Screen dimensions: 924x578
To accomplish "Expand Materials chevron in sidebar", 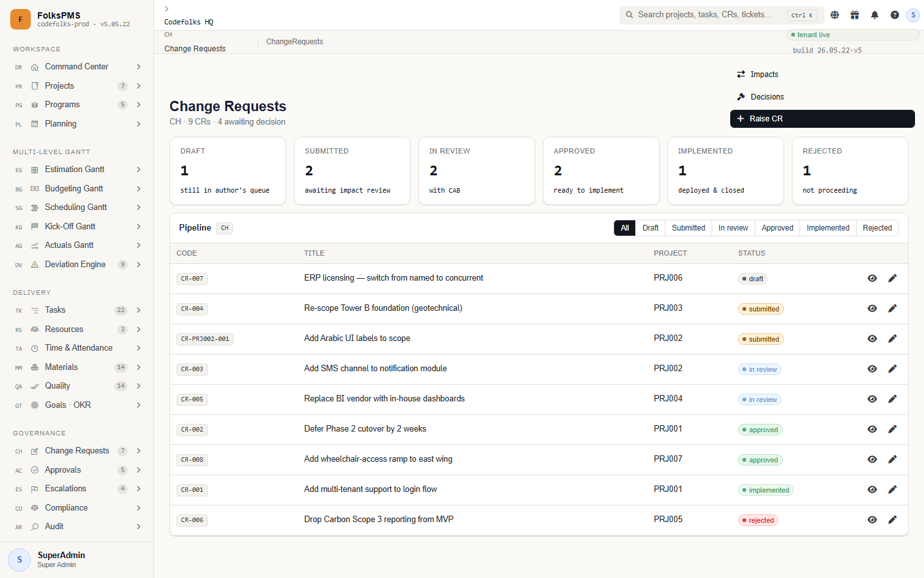I will (139, 367).
